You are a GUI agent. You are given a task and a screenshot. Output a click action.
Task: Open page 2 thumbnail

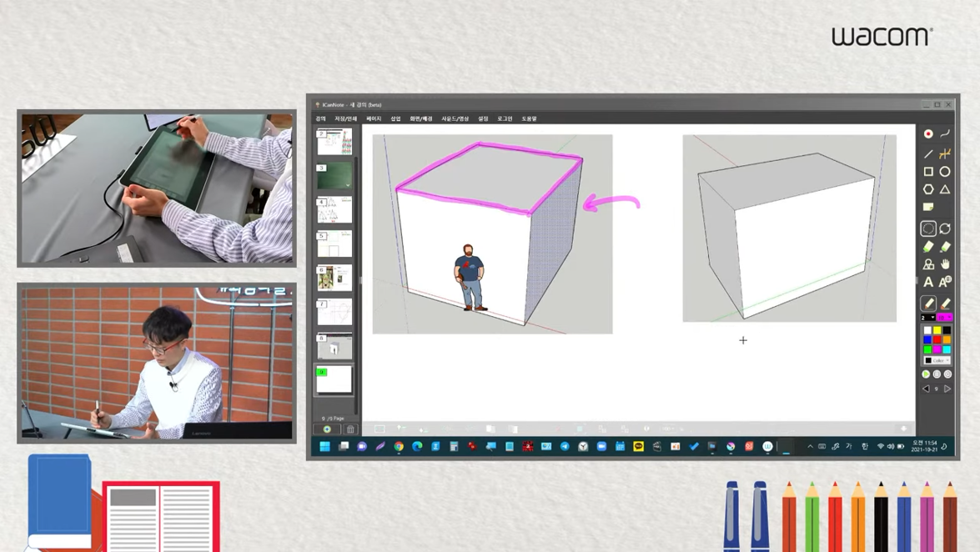coord(334,142)
